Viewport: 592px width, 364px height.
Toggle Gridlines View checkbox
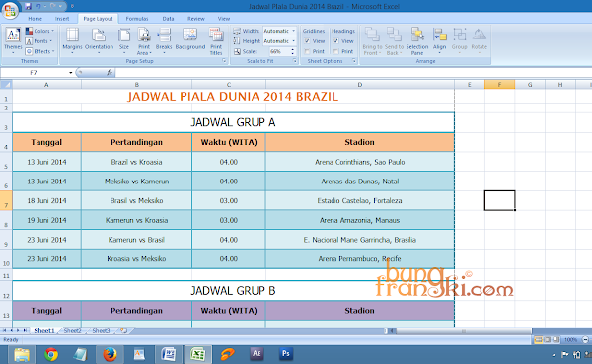[x=307, y=41]
